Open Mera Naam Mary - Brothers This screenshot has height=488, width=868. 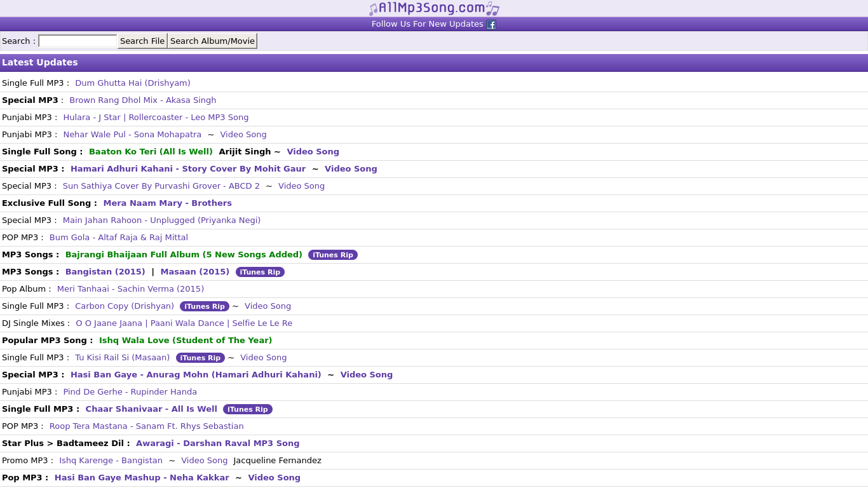click(168, 203)
